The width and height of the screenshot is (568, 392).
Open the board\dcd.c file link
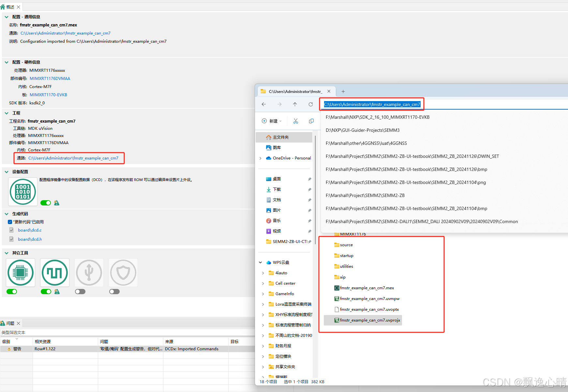[30, 230]
